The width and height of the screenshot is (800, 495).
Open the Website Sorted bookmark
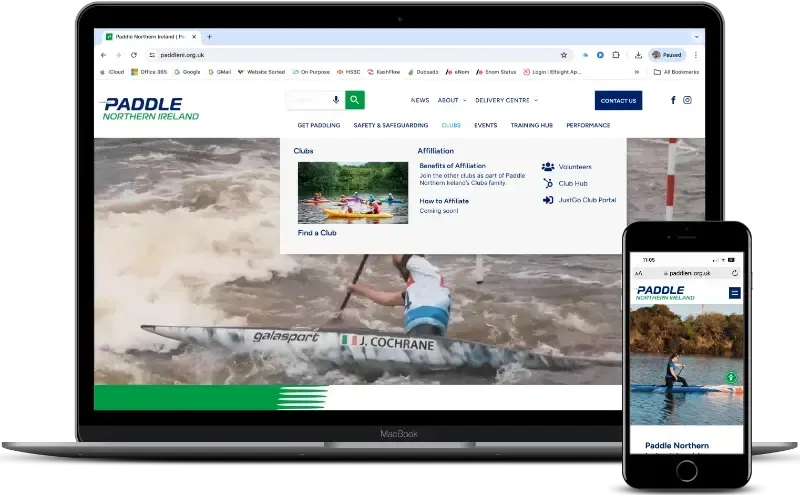(x=262, y=72)
